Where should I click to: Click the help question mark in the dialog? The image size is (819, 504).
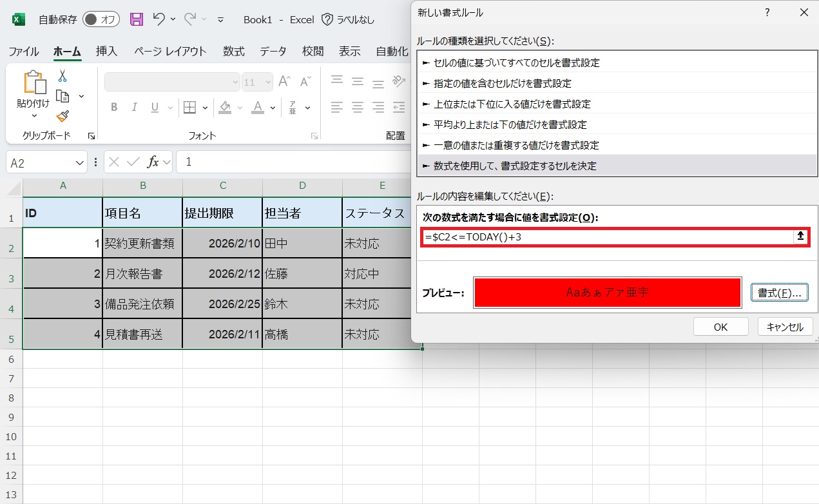click(767, 12)
